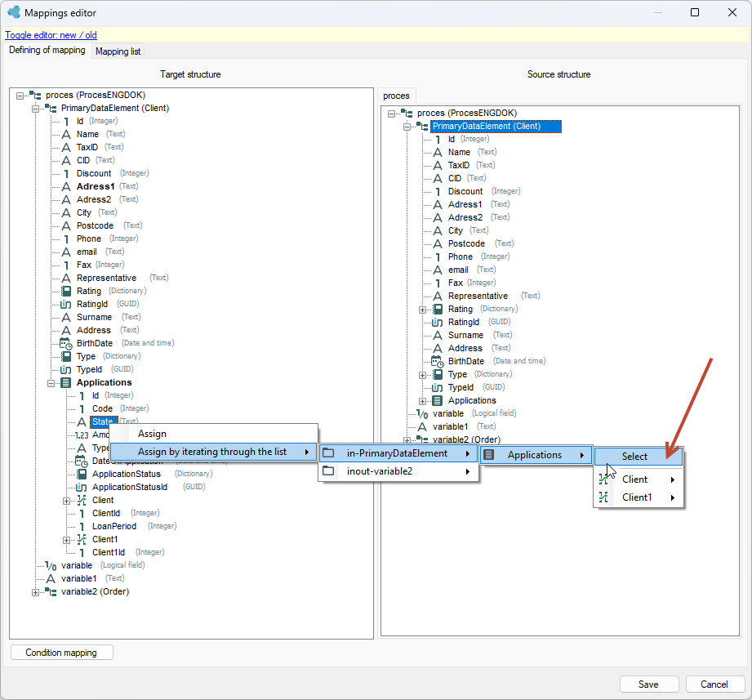Click the dictionary icon next to Type in Source structure
The image size is (752, 700).
(438, 374)
